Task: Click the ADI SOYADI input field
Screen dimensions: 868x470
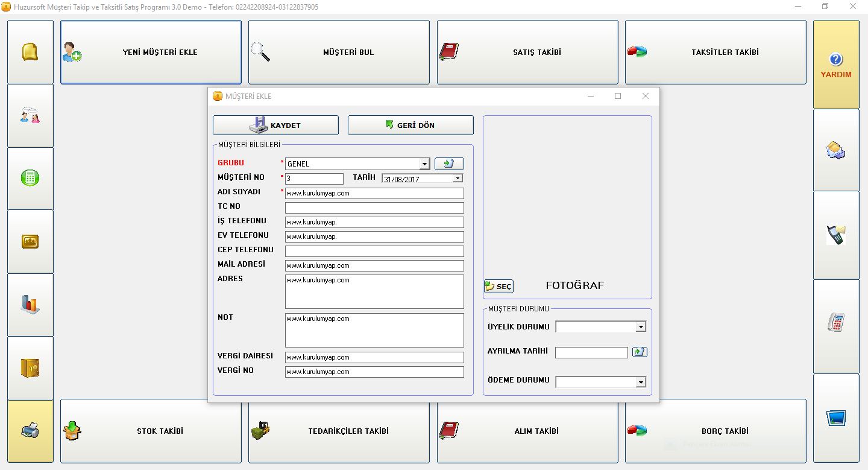Action: pyautogui.click(x=374, y=193)
